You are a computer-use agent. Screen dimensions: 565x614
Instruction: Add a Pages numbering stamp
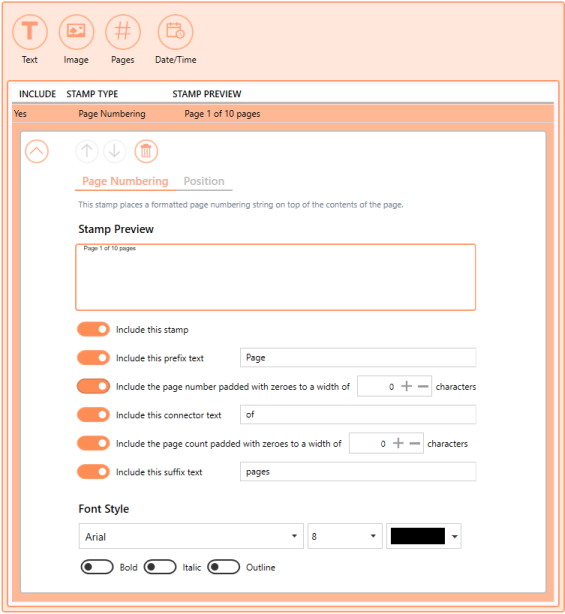point(123,32)
